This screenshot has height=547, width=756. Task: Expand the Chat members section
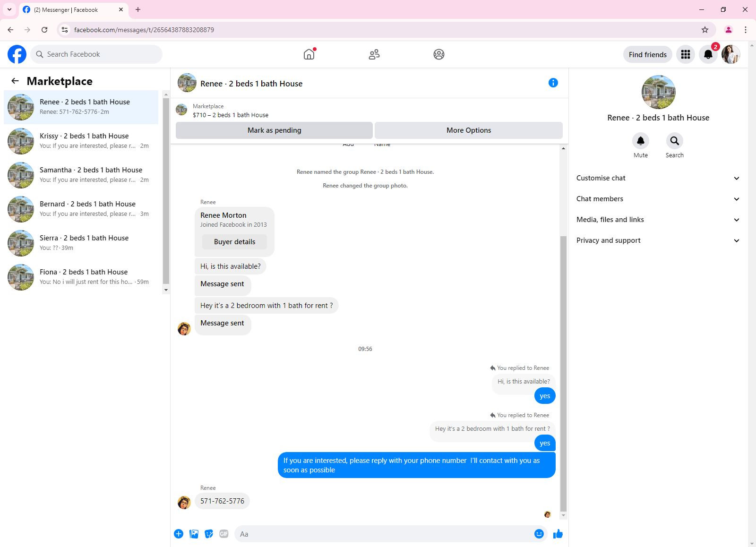(x=658, y=199)
